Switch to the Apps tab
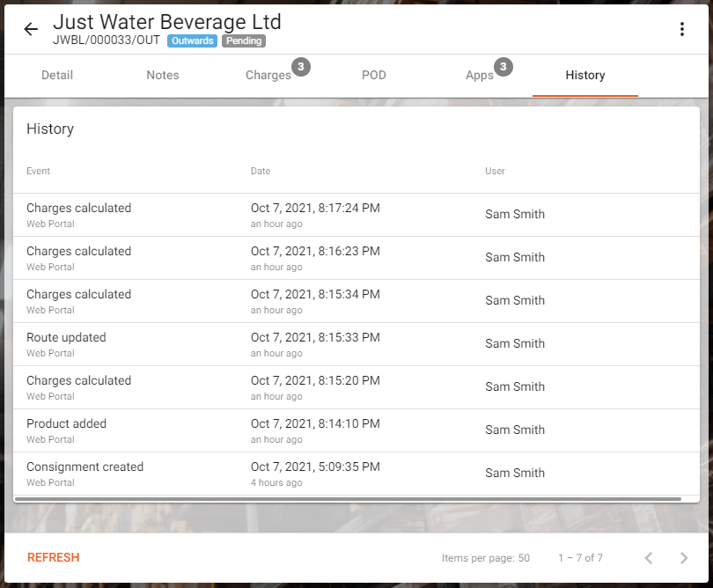 (479, 76)
